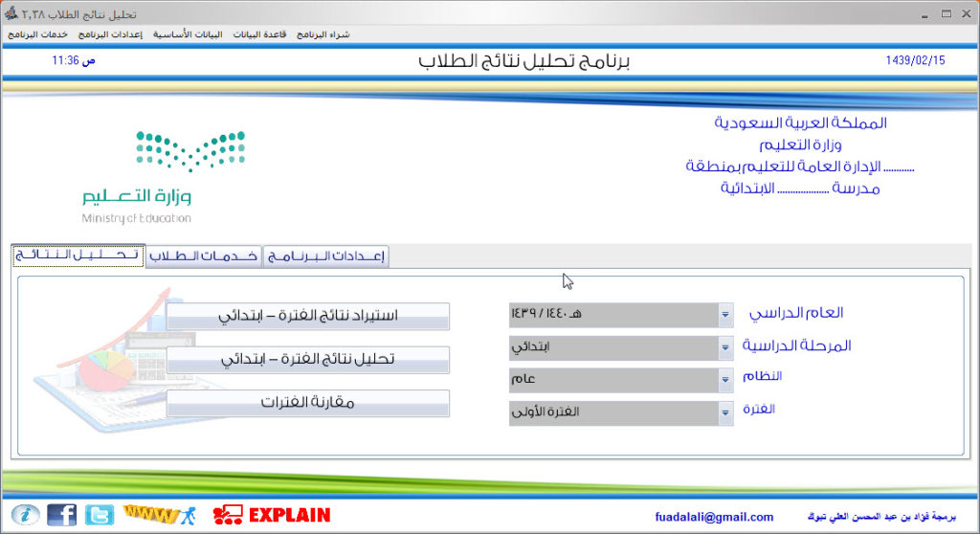The width and height of the screenshot is (980, 534).
Task: Expand the النظام dropdown arrow
Action: [725, 380]
